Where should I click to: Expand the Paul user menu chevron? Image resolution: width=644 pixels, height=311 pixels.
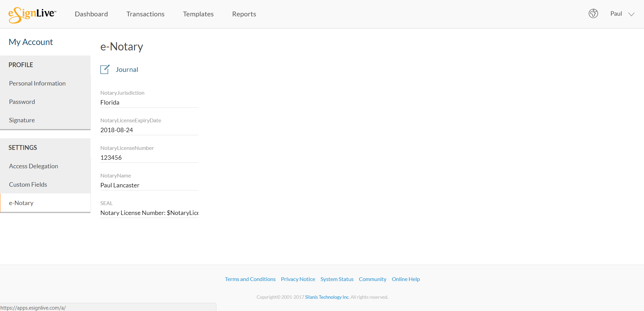(631, 14)
